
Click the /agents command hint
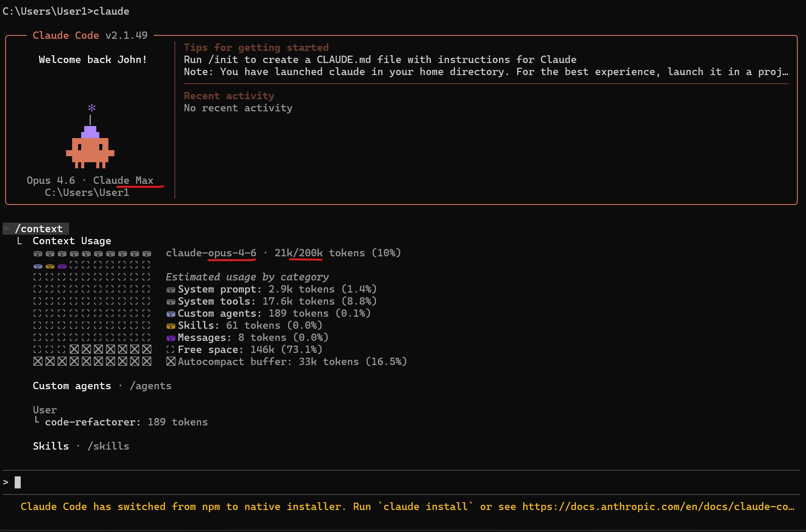(151, 386)
